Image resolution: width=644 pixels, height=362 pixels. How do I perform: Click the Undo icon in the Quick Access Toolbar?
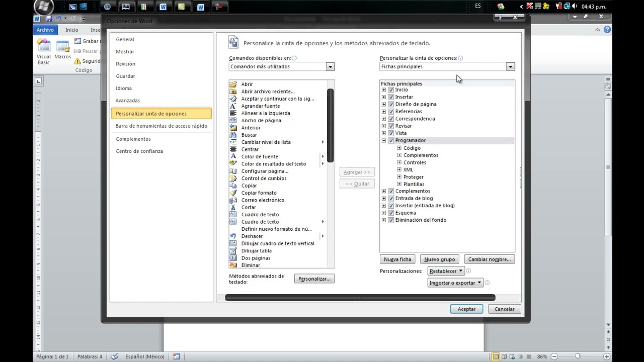[x=59, y=19]
